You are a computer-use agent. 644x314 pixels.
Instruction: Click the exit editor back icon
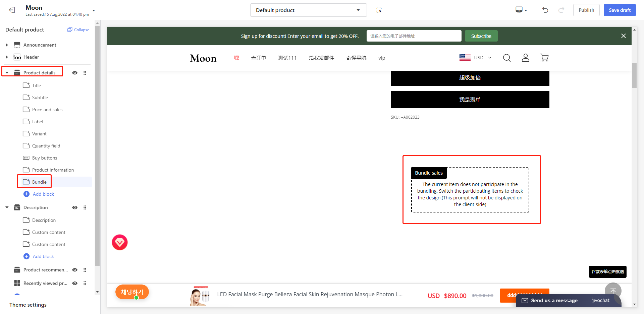coord(12,10)
